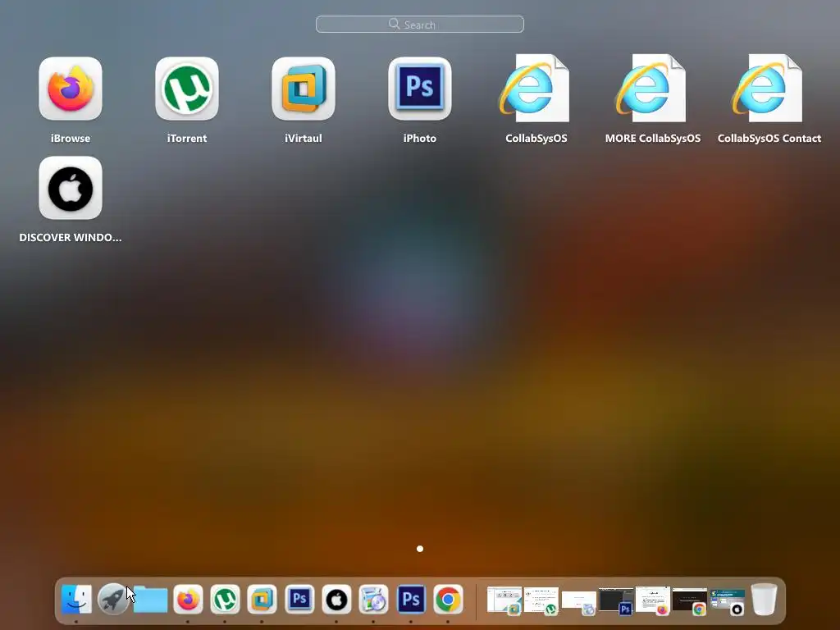Restore minimized window with Firefox badge
Viewport: 840px width, 630px height.
652,600
